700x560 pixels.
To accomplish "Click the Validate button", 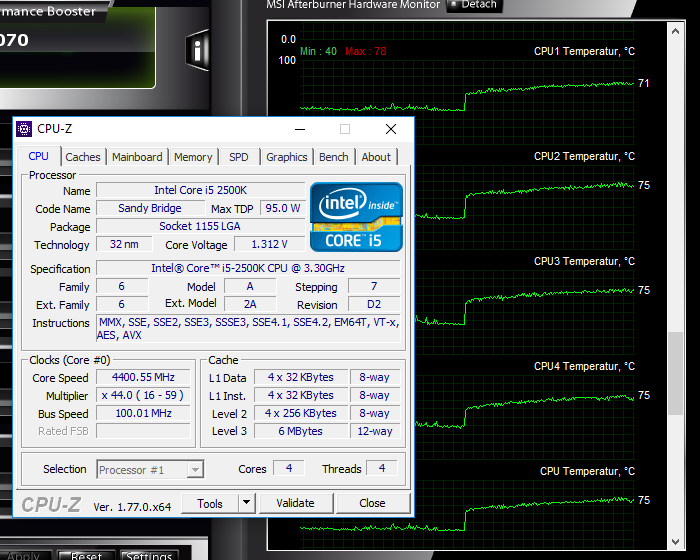I will 296,503.
